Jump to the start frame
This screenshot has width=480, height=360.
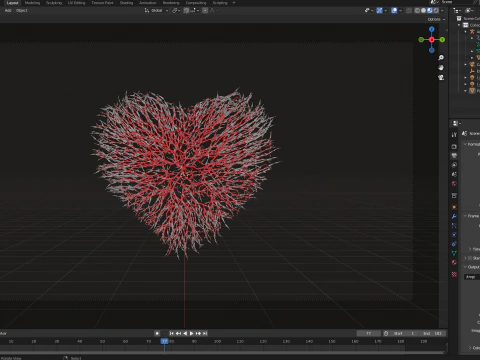click(172, 333)
